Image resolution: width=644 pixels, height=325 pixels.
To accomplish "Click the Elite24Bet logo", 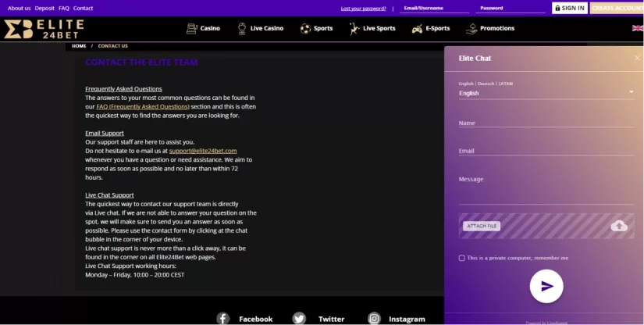I will point(44,29).
